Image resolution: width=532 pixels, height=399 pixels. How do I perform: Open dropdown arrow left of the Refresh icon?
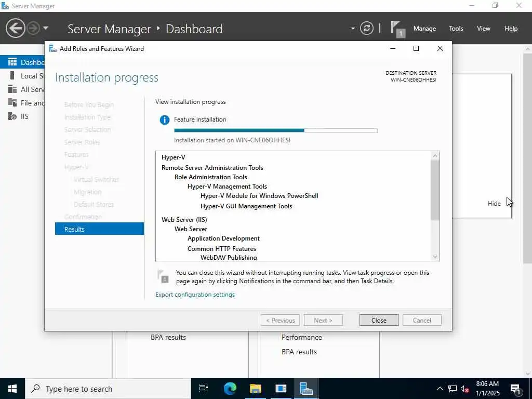point(353,29)
